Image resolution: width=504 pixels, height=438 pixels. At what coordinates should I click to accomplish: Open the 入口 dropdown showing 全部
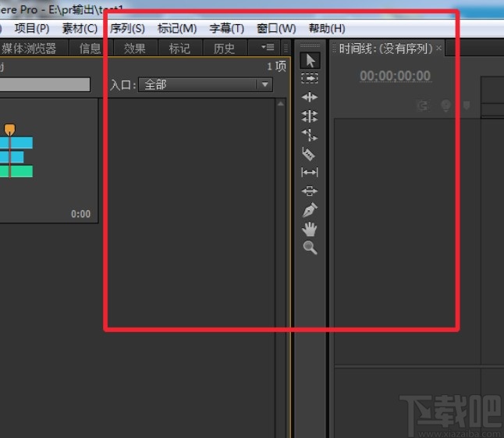[x=206, y=84]
